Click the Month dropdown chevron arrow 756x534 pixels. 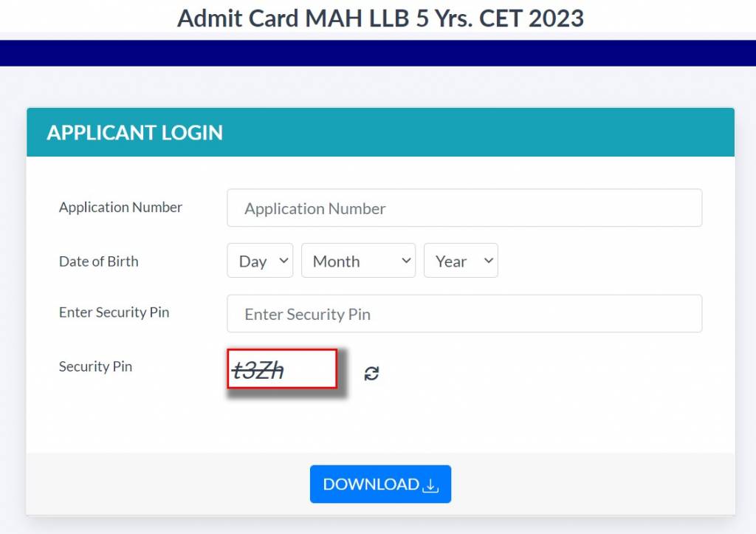click(405, 261)
